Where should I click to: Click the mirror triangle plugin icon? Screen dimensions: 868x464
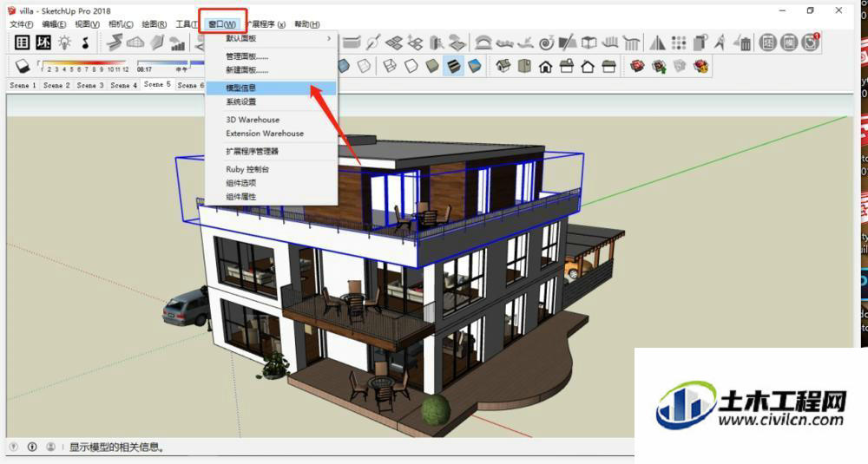pos(657,42)
